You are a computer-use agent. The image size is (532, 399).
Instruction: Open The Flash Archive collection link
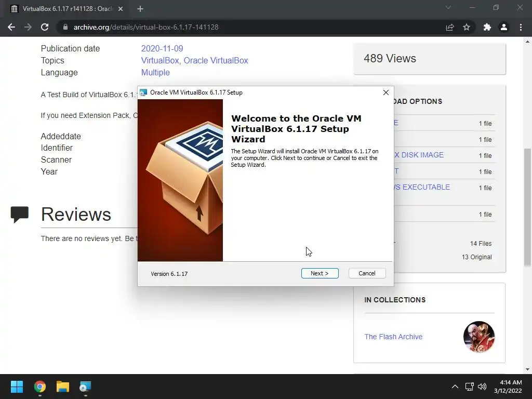[x=393, y=337]
